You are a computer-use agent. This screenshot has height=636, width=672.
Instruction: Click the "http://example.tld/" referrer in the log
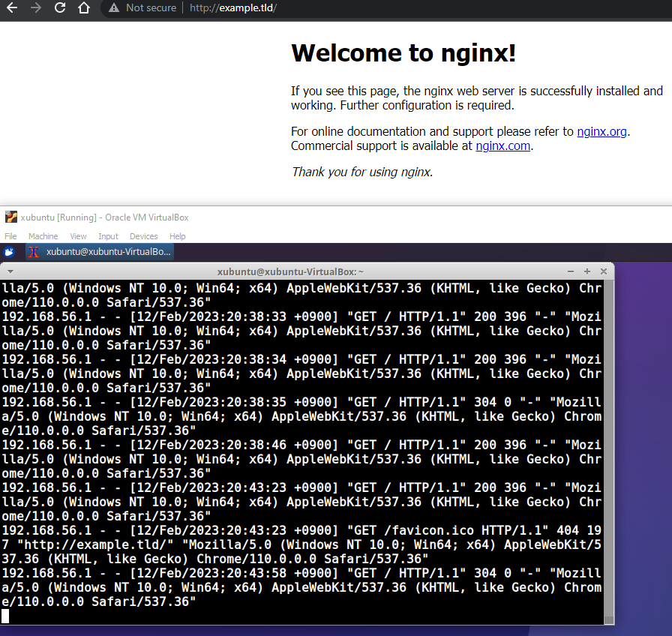[x=98, y=544]
